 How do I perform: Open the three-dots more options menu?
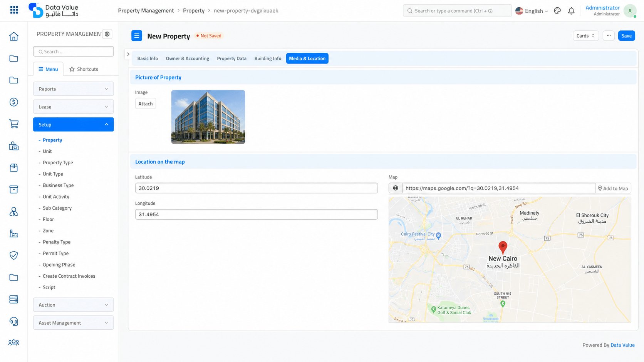tap(609, 36)
